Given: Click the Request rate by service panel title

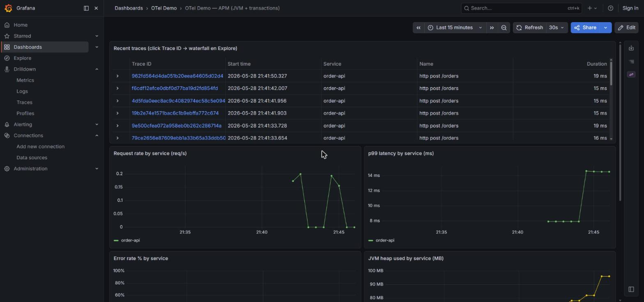Looking at the screenshot, I should tap(150, 153).
